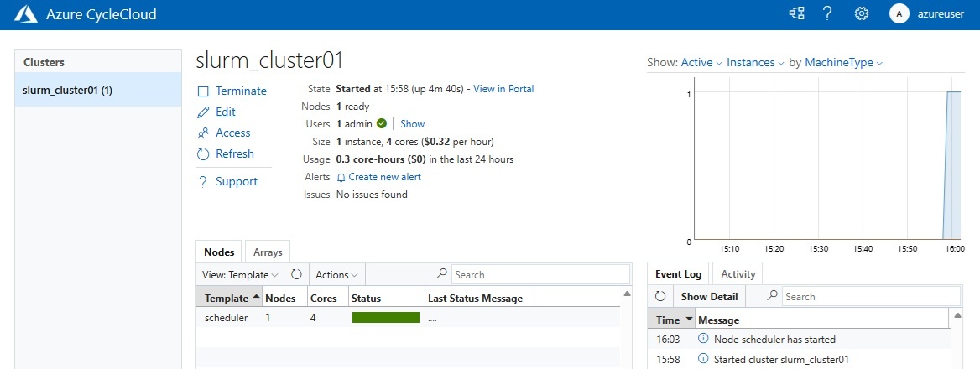Click the Status column header
980x369 pixels.
pyautogui.click(x=386, y=298)
